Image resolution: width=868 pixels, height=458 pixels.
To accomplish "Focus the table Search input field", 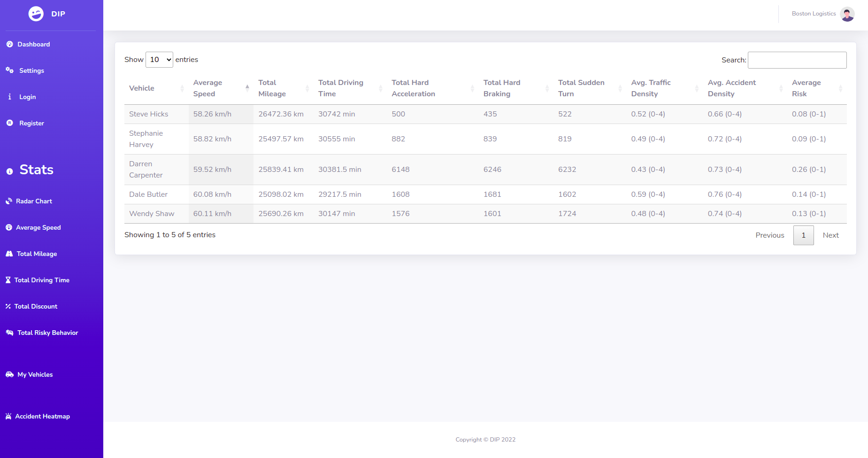I will [x=797, y=60].
